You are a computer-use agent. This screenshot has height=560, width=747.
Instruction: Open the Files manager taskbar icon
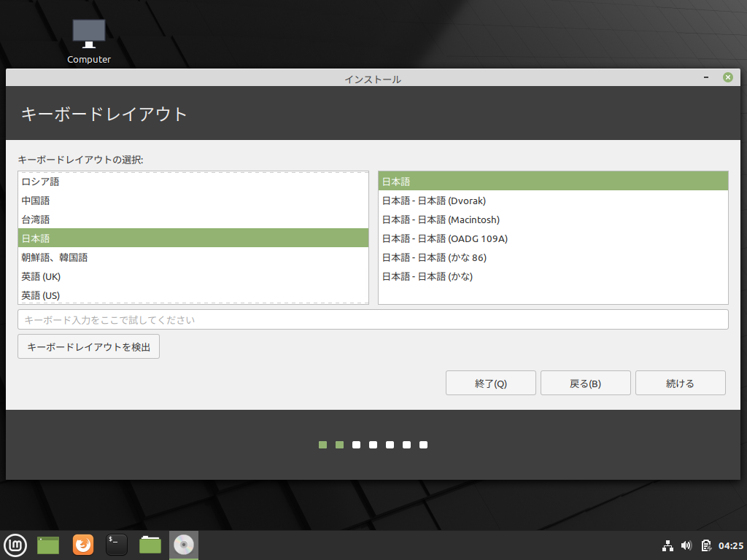click(150, 545)
